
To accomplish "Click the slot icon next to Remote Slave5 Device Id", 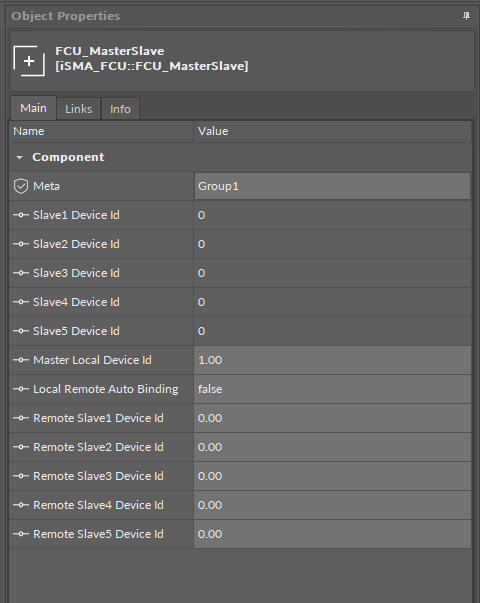I will [x=21, y=534].
